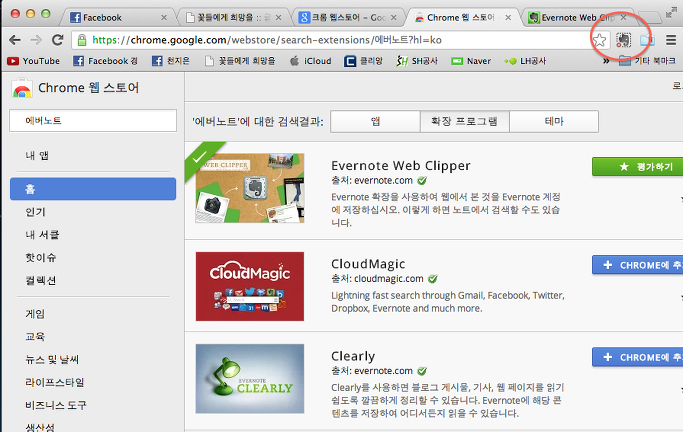This screenshot has width=683, height=432.
Task: Click the green SSL padlock icon
Action: (81, 40)
